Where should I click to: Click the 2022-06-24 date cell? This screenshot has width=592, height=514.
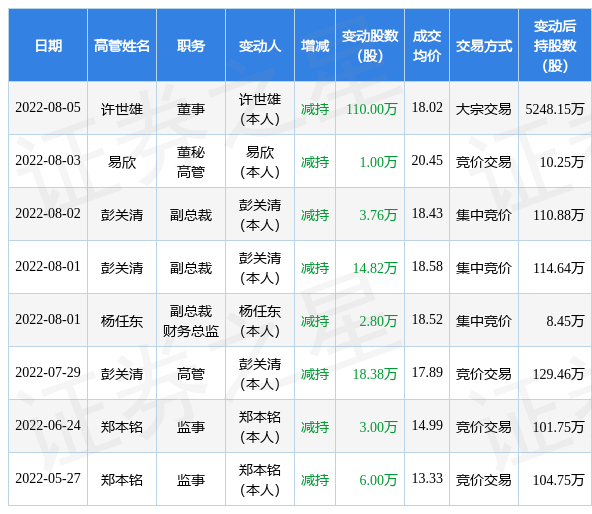(48, 426)
